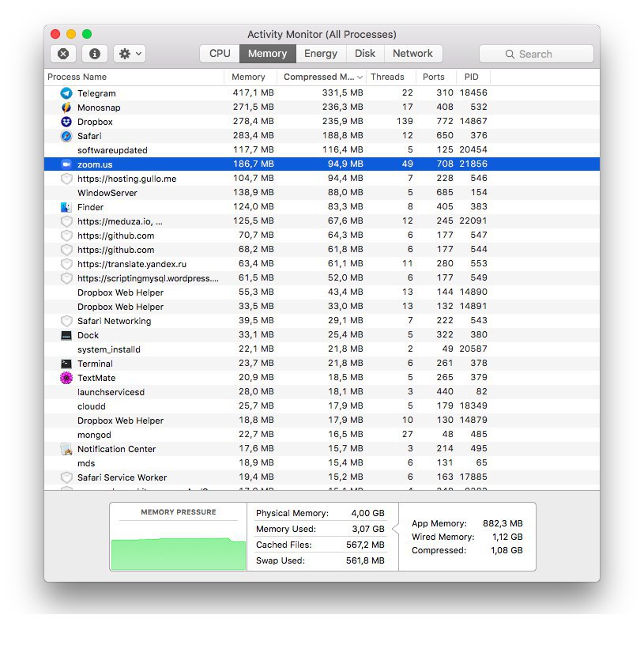Click the zoom.us camera icon
644x645 pixels.
pos(66,164)
